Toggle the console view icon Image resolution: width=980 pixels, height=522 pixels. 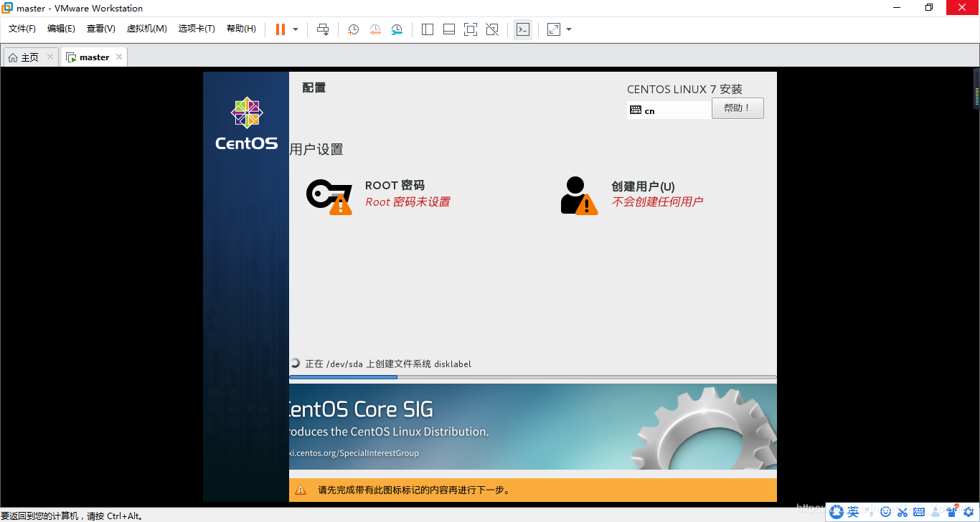coord(523,29)
